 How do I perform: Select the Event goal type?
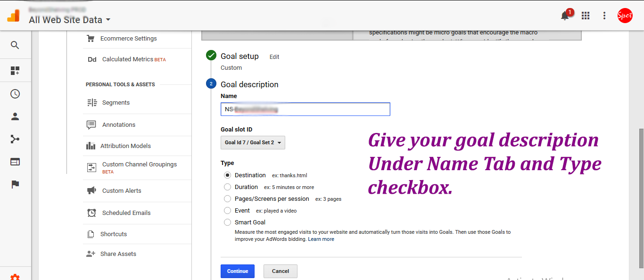228,211
